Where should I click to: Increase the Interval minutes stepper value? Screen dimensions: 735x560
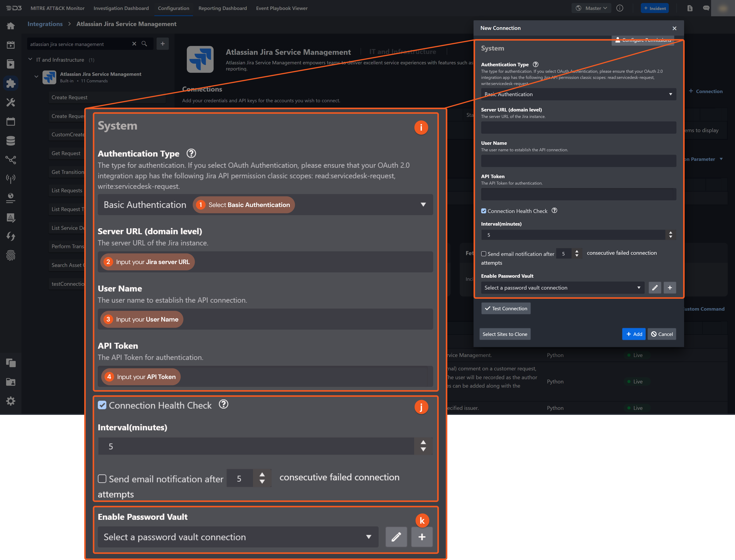point(671,233)
